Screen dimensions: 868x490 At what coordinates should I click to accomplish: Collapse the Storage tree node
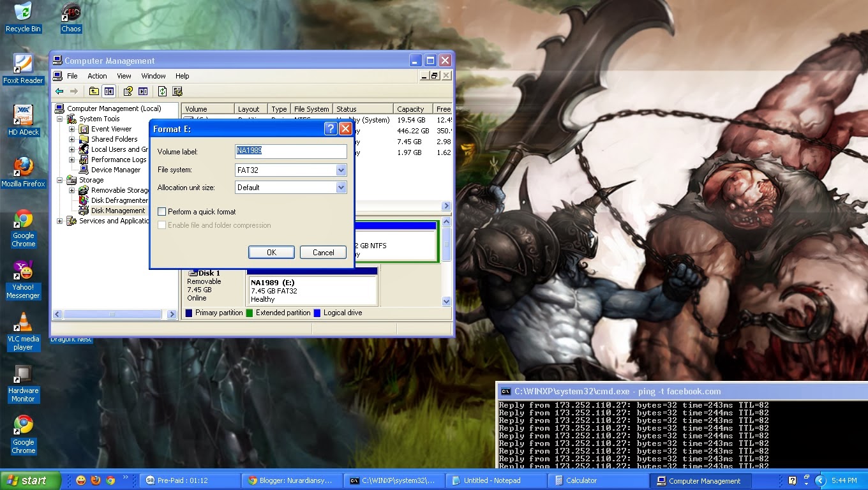[x=60, y=180]
